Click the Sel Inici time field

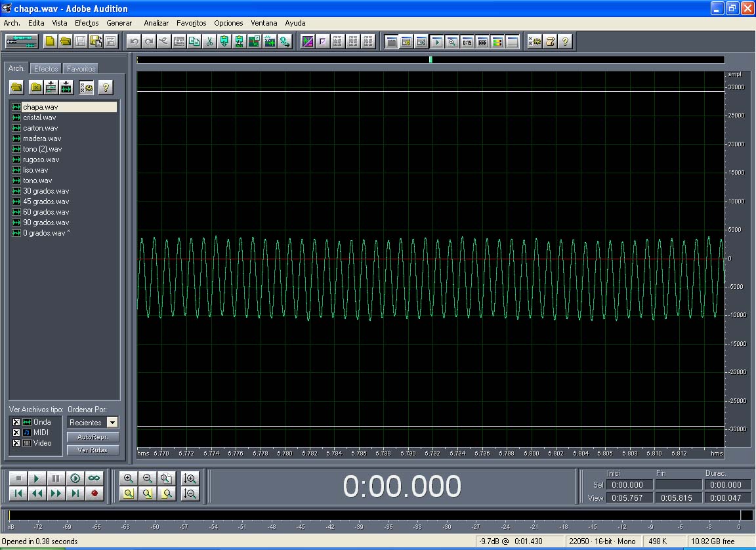click(629, 484)
